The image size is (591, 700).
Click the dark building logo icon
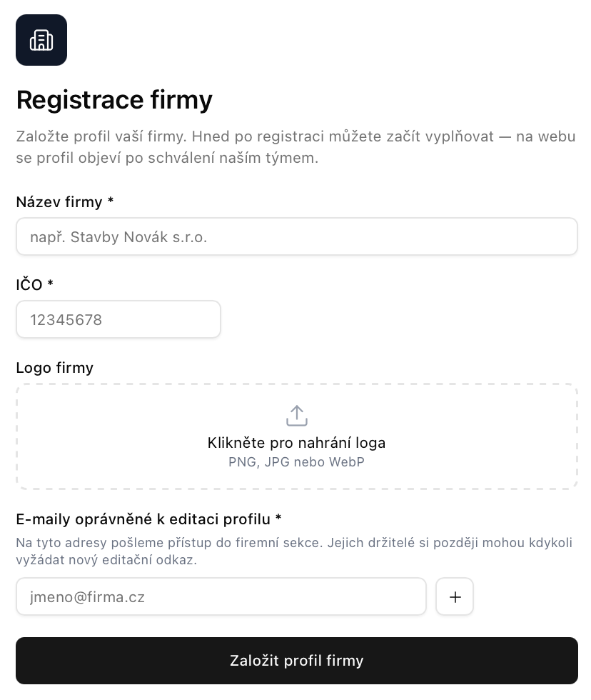(41, 40)
